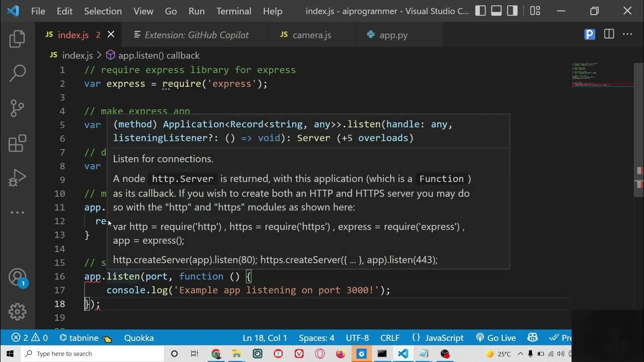
Task: Toggle the secondary side bar layout button
Action: click(x=512, y=11)
